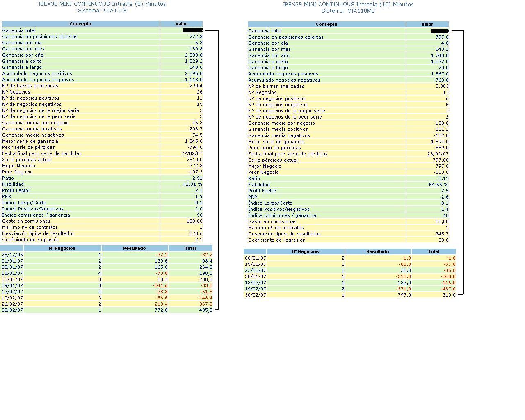This screenshot has width=525, height=420.
Task: Click the Ganancia por año value 1.740,8
Action: click(440, 55)
